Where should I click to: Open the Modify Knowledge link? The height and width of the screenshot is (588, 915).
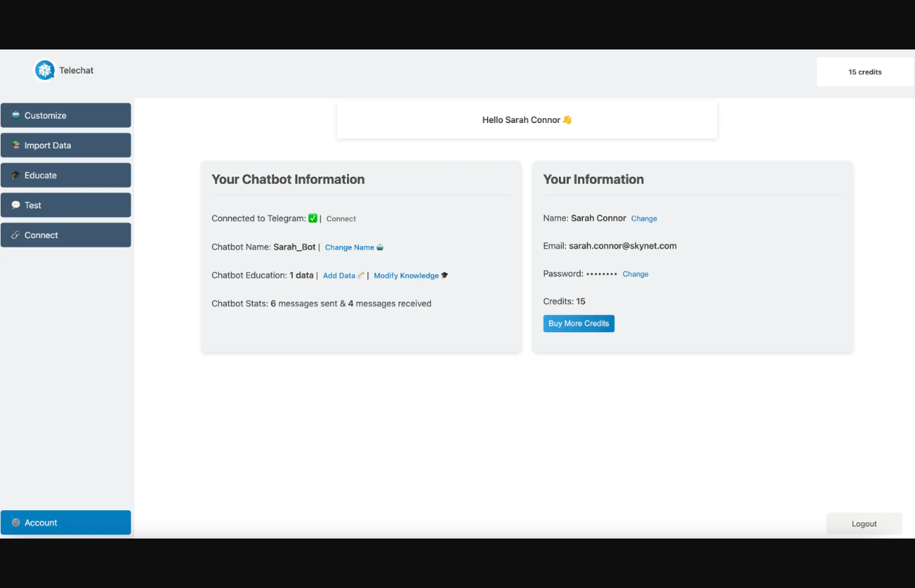pyautogui.click(x=406, y=276)
